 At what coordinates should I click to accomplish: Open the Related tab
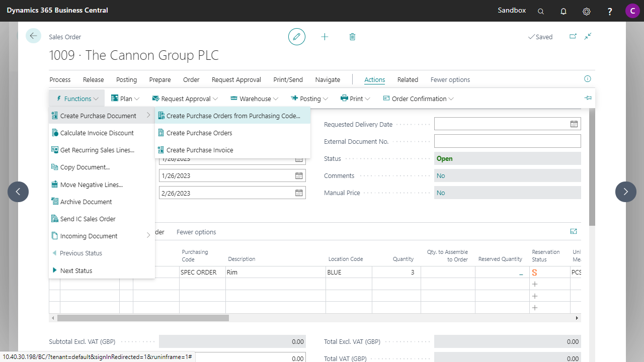tap(408, 79)
